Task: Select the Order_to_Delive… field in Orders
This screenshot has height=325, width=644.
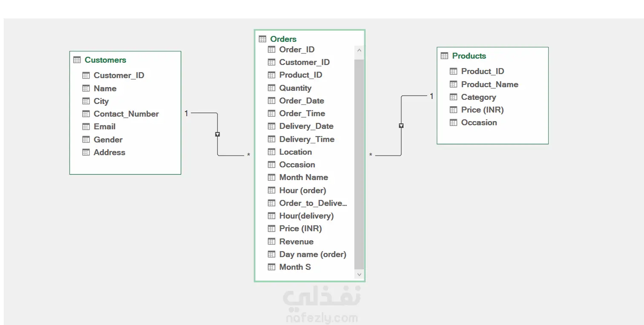Action: [x=308, y=203]
